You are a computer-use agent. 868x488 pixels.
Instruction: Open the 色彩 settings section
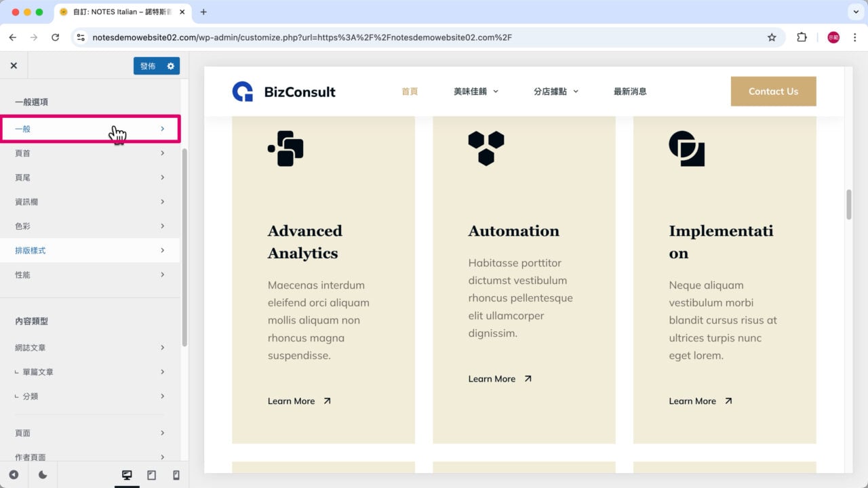(90, 226)
